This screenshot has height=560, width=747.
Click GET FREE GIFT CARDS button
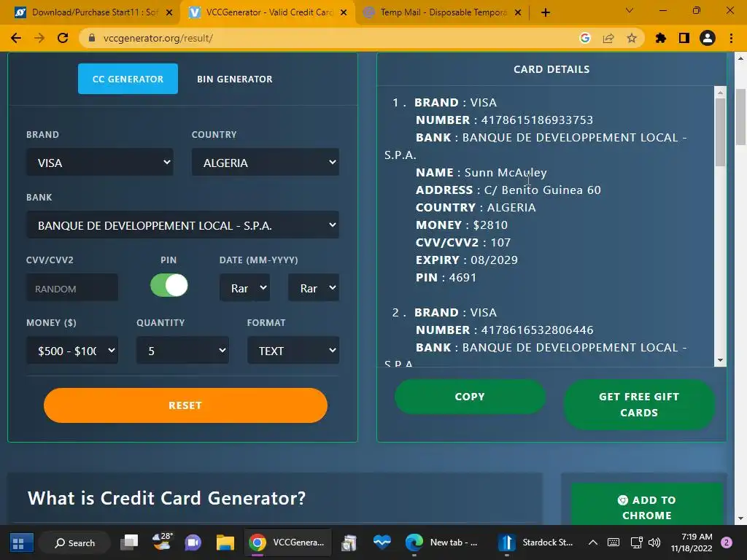click(x=639, y=404)
